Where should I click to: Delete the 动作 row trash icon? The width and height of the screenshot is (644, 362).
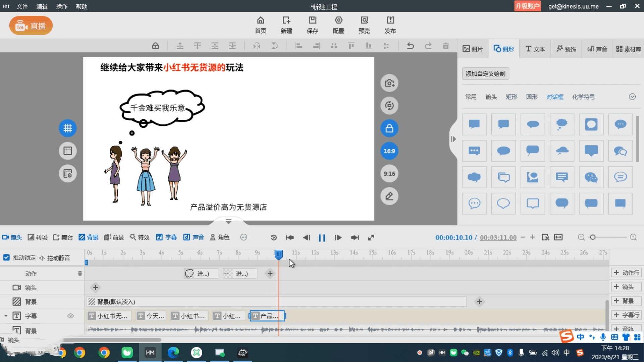tap(80, 274)
